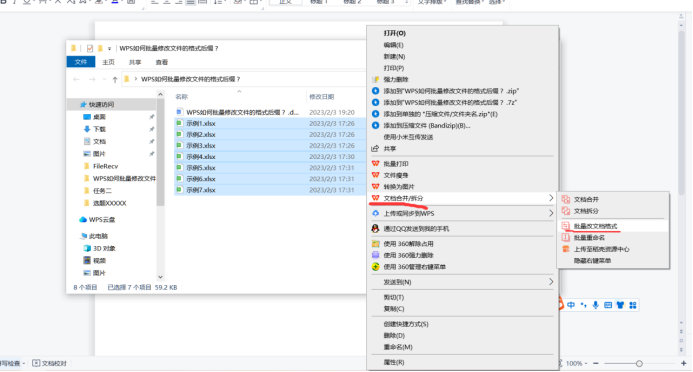This screenshot has width=693, height=372.
Task: Choose 文档拆分 in the submenu
Action: pos(586,211)
